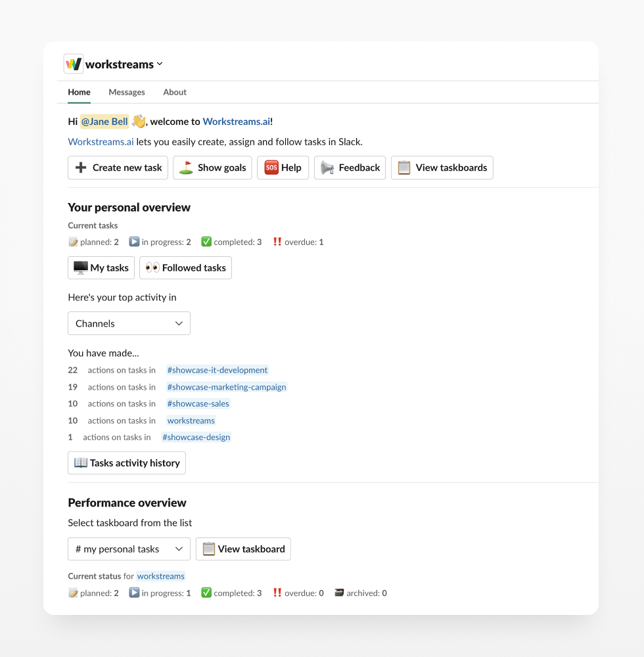Viewport: 644px width, 657px height.
Task: Open the Channels dropdown
Action: pos(129,323)
